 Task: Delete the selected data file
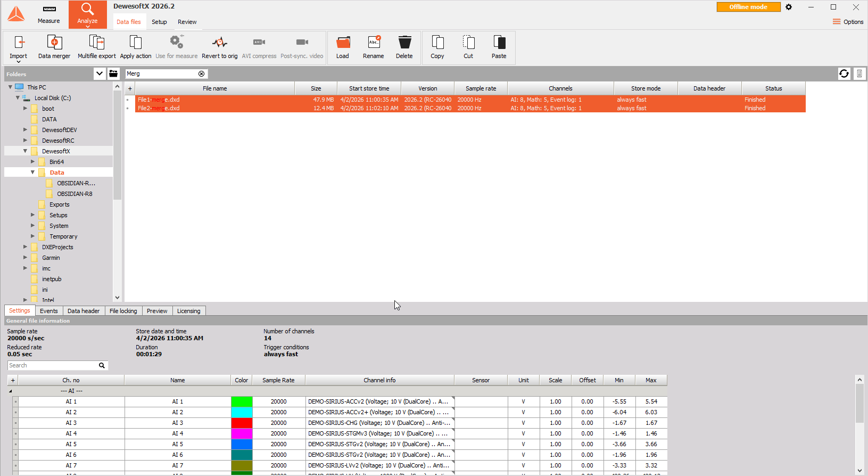point(404,47)
